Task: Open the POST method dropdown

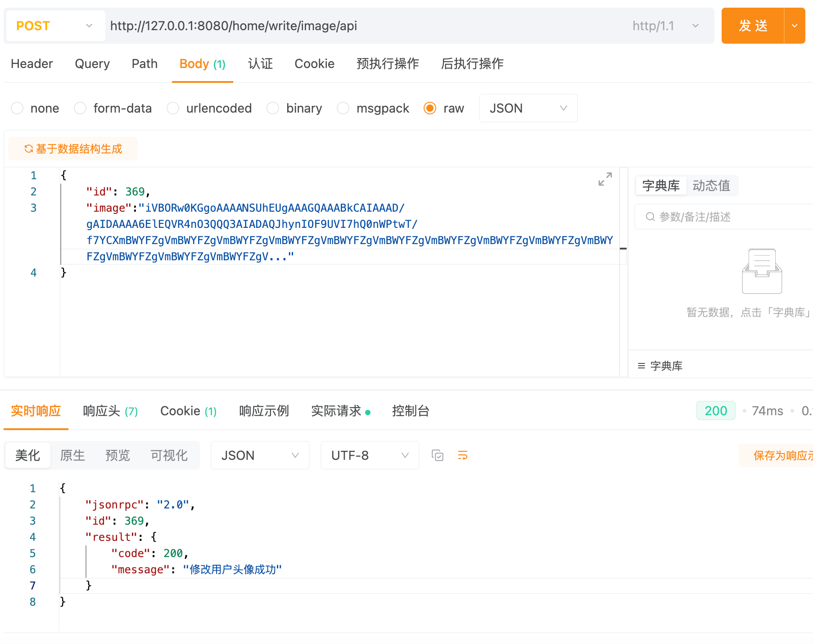Action: point(56,26)
